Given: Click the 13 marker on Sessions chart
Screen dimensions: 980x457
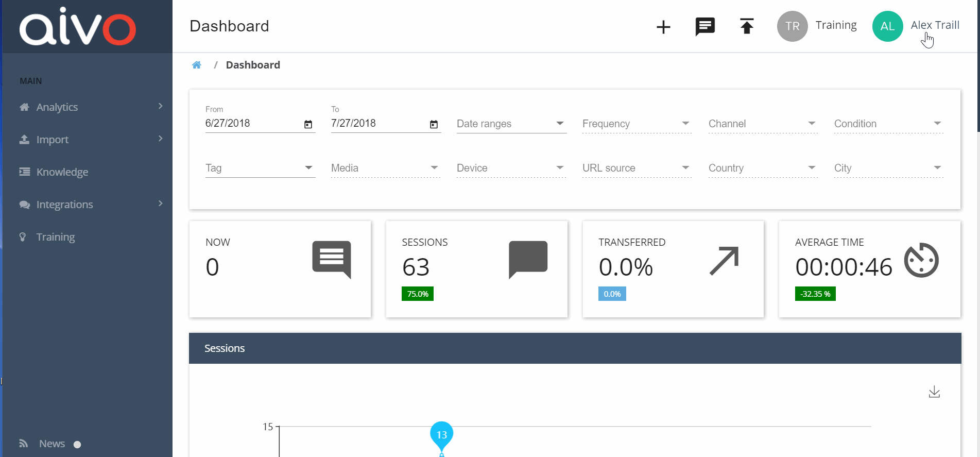Looking at the screenshot, I should [441, 435].
